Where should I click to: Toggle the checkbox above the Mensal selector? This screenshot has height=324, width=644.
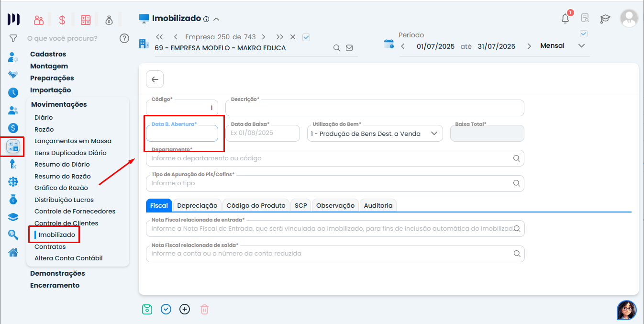pyautogui.click(x=583, y=34)
